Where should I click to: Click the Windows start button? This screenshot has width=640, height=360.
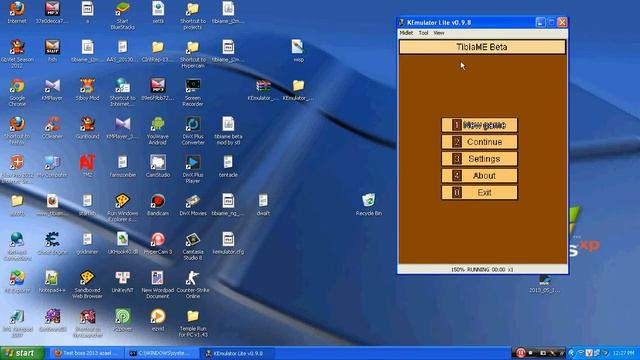coord(22,353)
